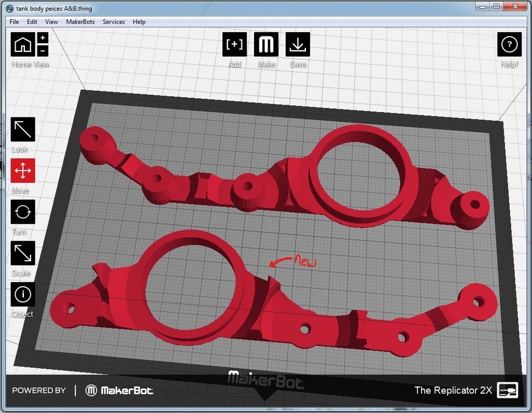Choose the Turn rotate tool

[x=23, y=212]
